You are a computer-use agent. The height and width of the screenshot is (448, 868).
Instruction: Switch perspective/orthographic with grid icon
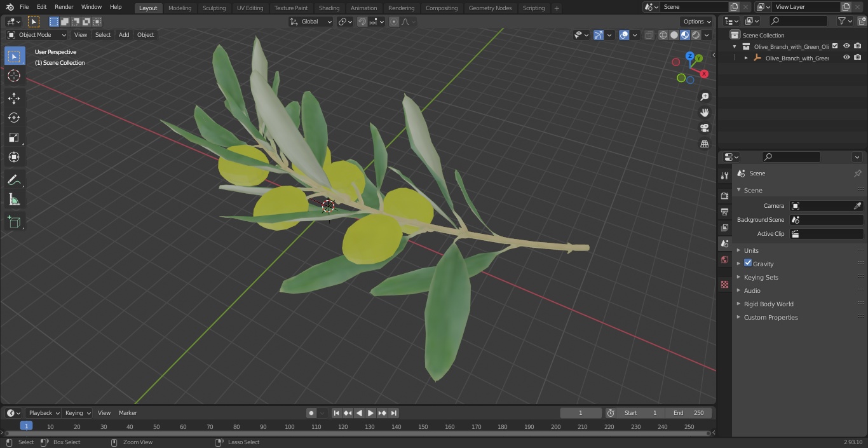pyautogui.click(x=704, y=144)
